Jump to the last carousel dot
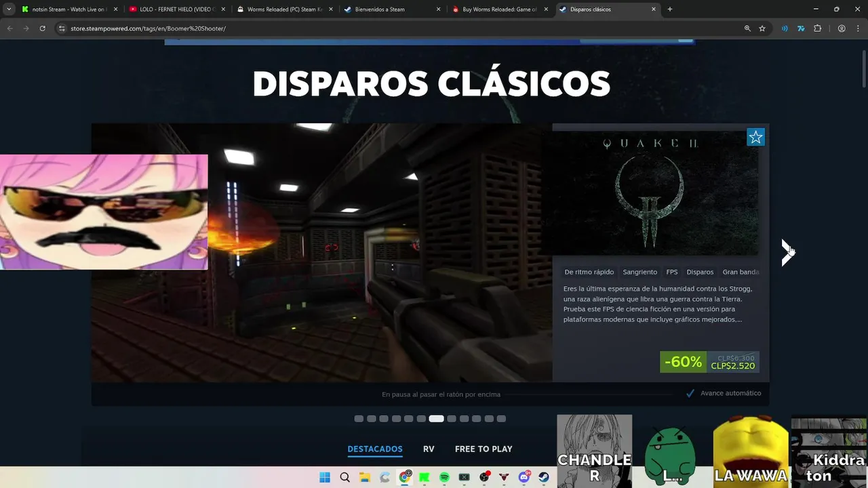This screenshot has height=488, width=868. [x=501, y=419]
